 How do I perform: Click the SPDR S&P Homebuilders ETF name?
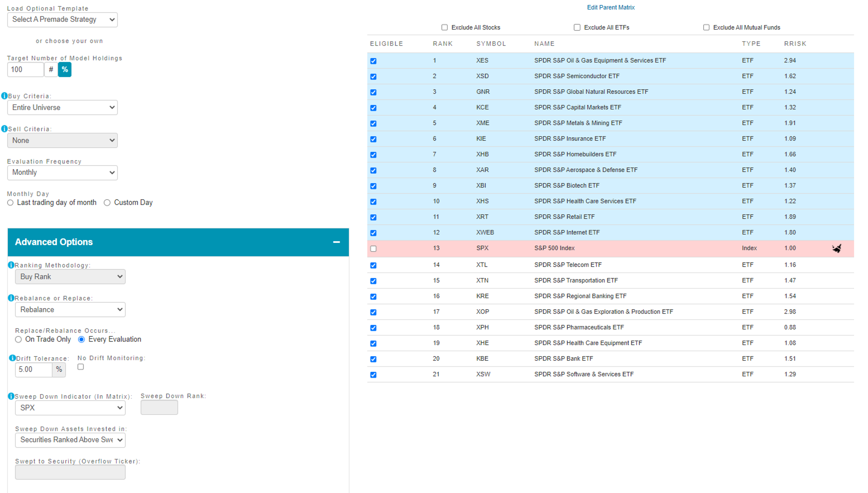(x=575, y=155)
